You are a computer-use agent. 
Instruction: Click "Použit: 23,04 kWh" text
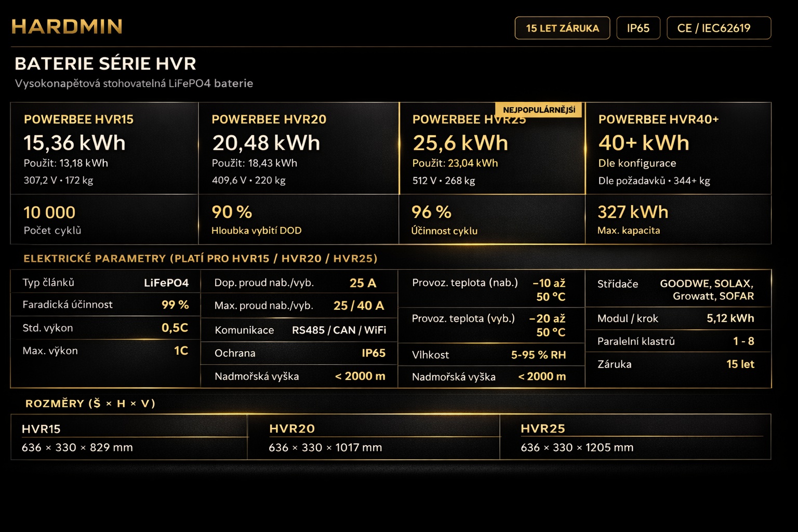[x=455, y=163]
